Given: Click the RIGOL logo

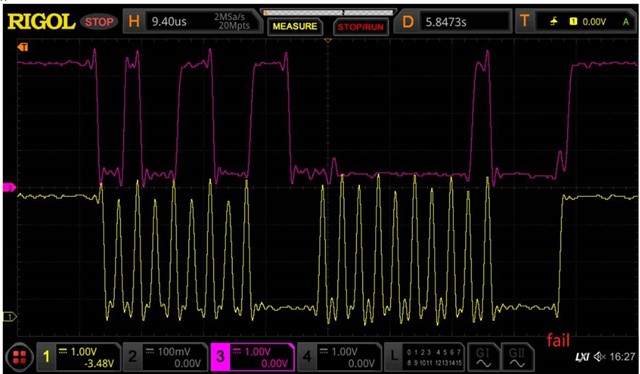Looking at the screenshot, I should coord(42,22).
